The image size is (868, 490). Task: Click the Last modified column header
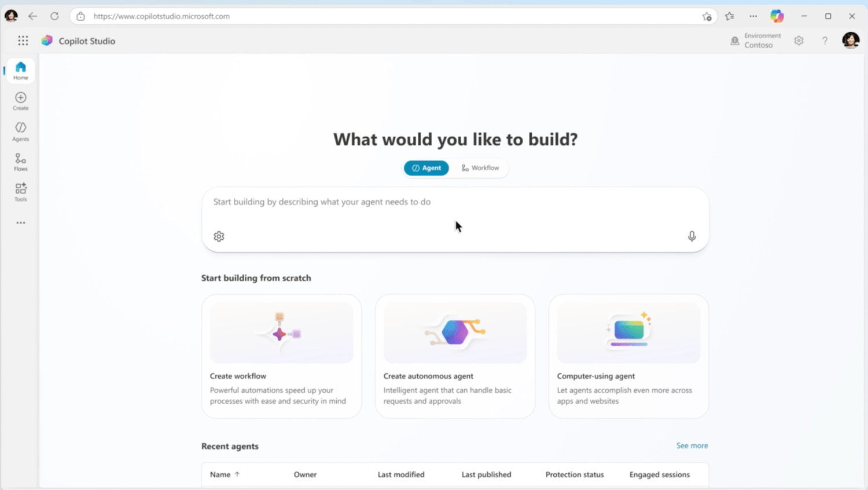coord(401,474)
